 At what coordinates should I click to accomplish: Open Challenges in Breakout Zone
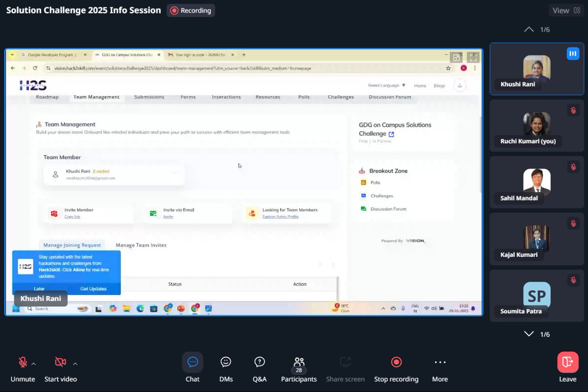click(x=382, y=196)
